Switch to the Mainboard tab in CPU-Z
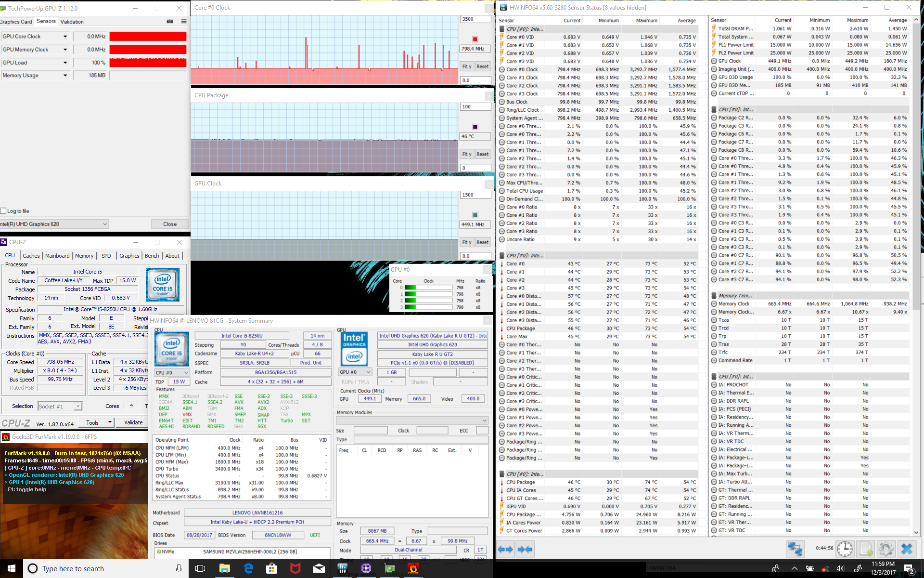This screenshot has height=578, width=924. coord(57,256)
